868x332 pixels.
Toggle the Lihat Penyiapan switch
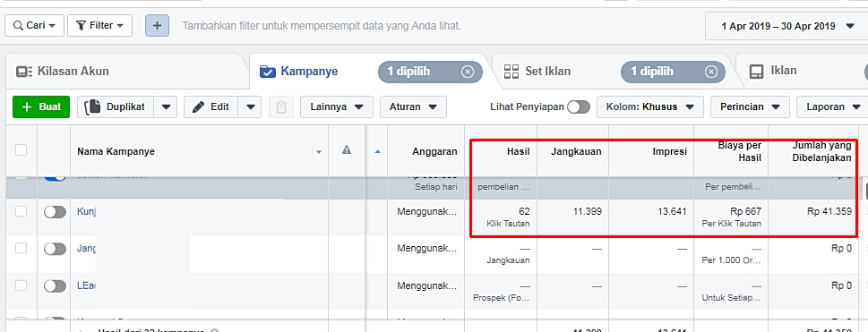579,106
